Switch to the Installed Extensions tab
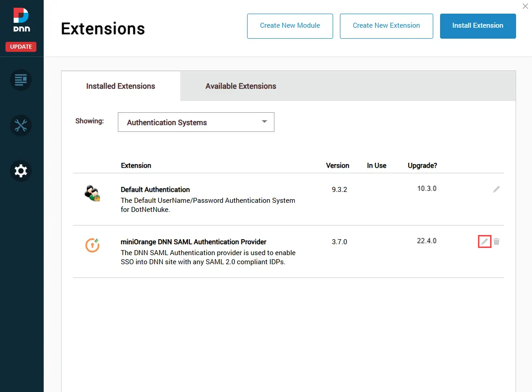This screenshot has width=532, height=392. pos(121,86)
